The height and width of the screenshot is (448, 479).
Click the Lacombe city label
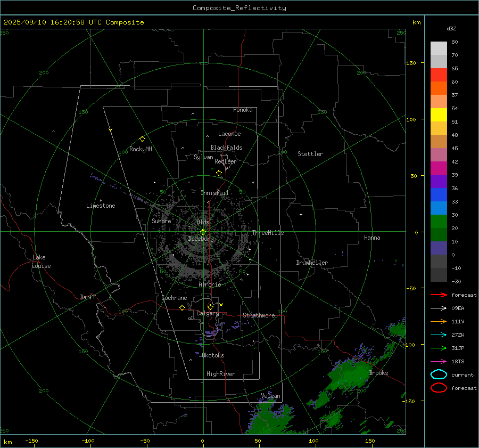point(229,134)
